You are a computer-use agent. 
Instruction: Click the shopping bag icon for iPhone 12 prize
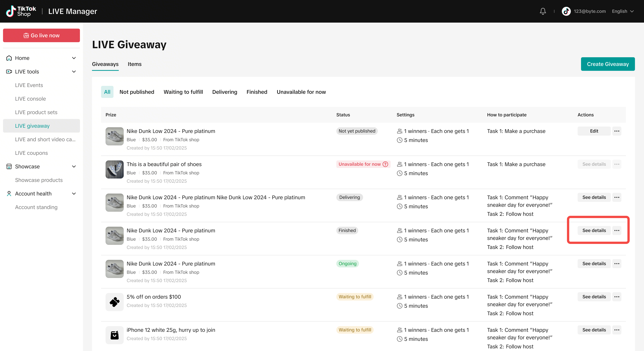pyautogui.click(x=114, y=335)
